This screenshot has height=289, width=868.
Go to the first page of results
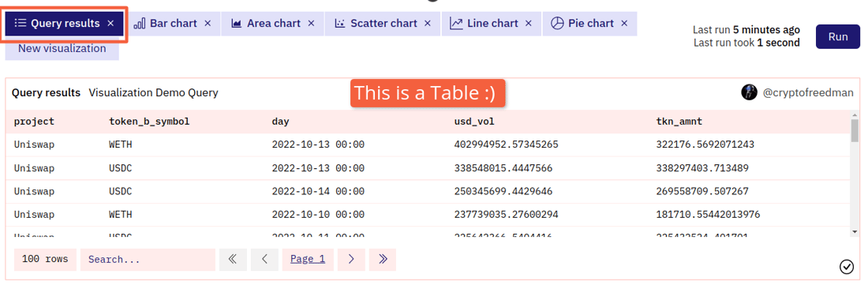[233, 259]
